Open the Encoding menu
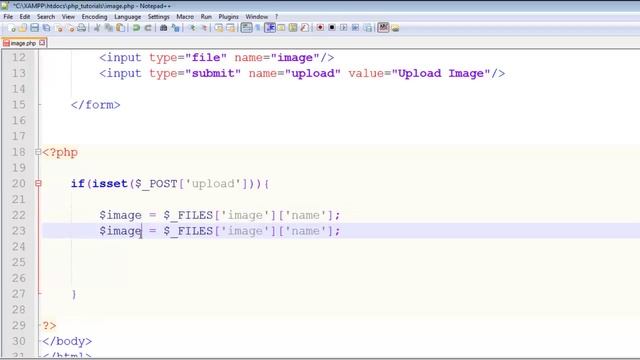Viewport: 640px width, 360px height. (94, 17)
